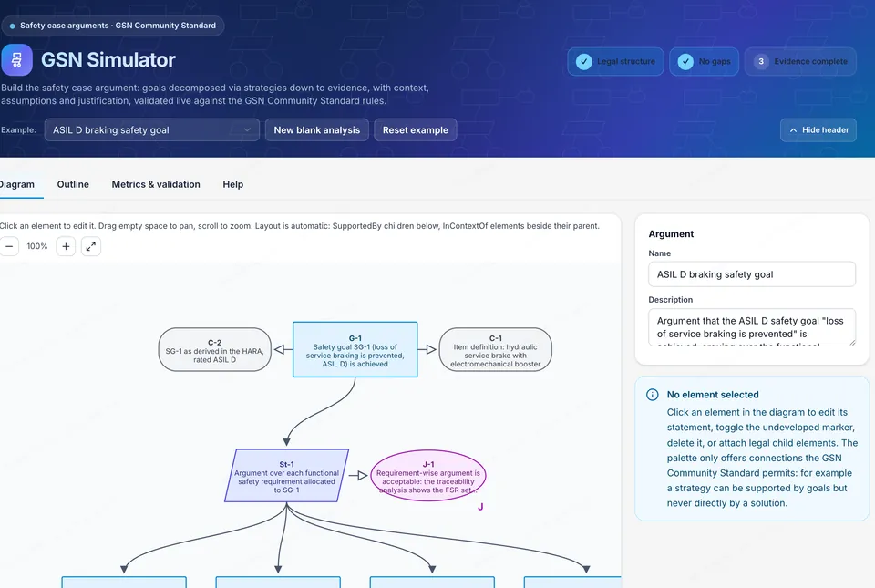Viewport: 875px width, 588px height.
Task: Click the number 3 badge on Evidence complete
Action: click(x=760, y=61)
